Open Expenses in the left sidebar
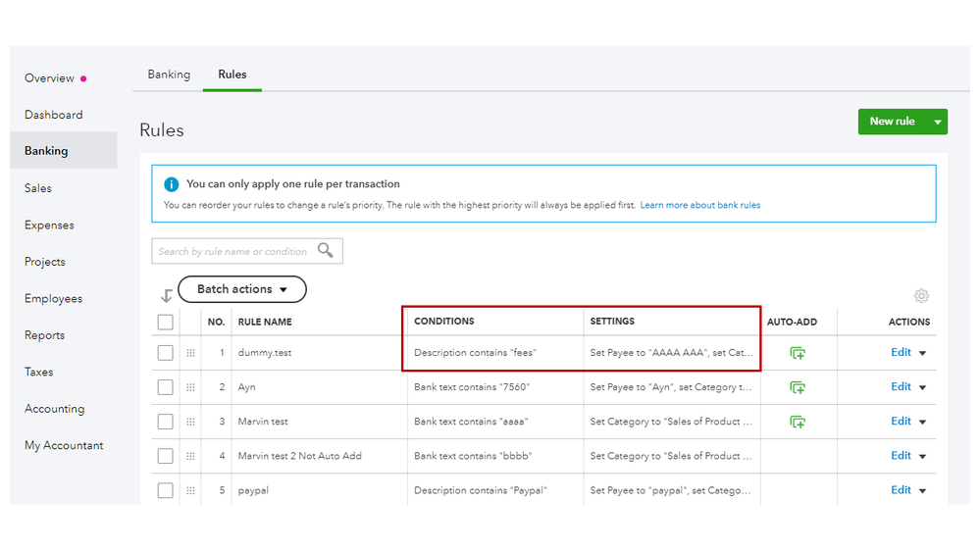This screenshot has width=980, height=551. [x=49, y=225]
